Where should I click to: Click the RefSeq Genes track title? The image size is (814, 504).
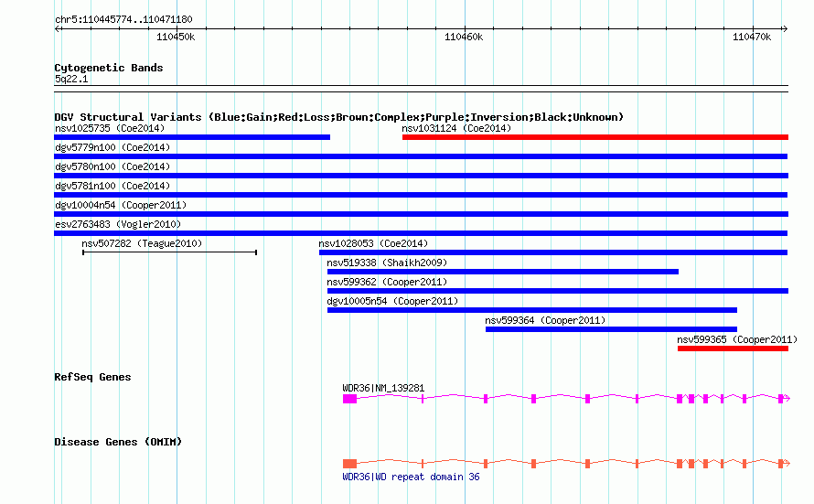(x=92, y=377)
